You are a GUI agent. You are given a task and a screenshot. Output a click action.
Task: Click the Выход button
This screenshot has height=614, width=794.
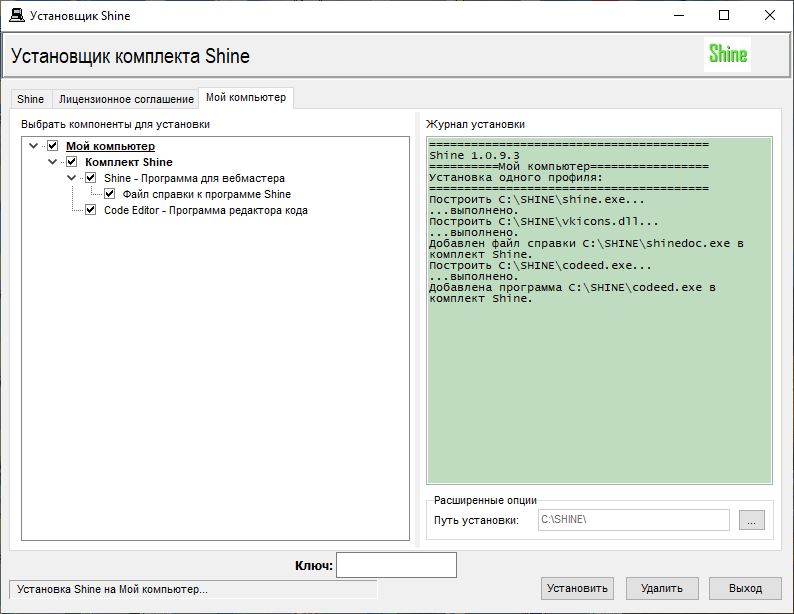pos(745,588)
